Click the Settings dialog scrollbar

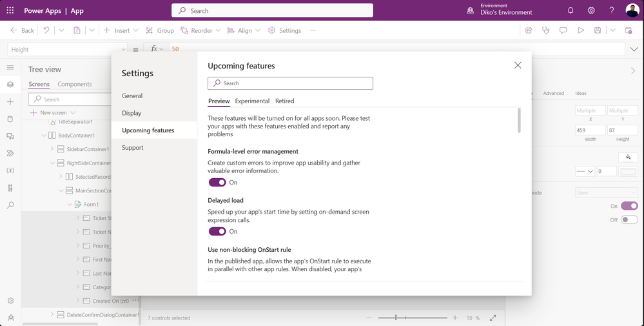click(519, 121)
